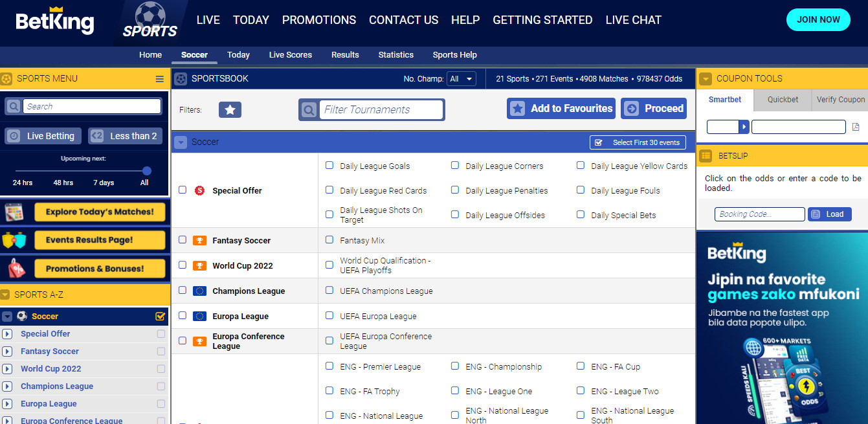Click the EU flag beside Europa League
Viewport: 868px width, 424px height.
click(199, 316)
